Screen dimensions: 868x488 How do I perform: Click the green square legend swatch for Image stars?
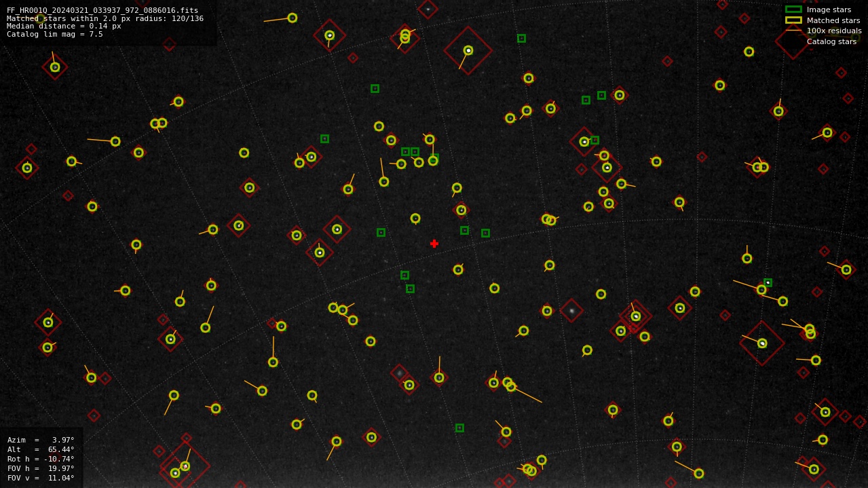793,10
